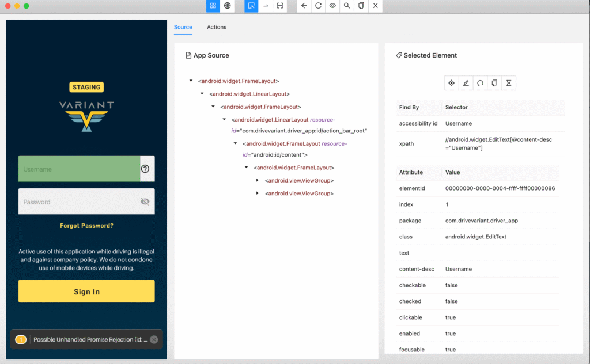
Task: Click the Tap (crosshair) icon for selected element
Action: [x=452, y=83]
